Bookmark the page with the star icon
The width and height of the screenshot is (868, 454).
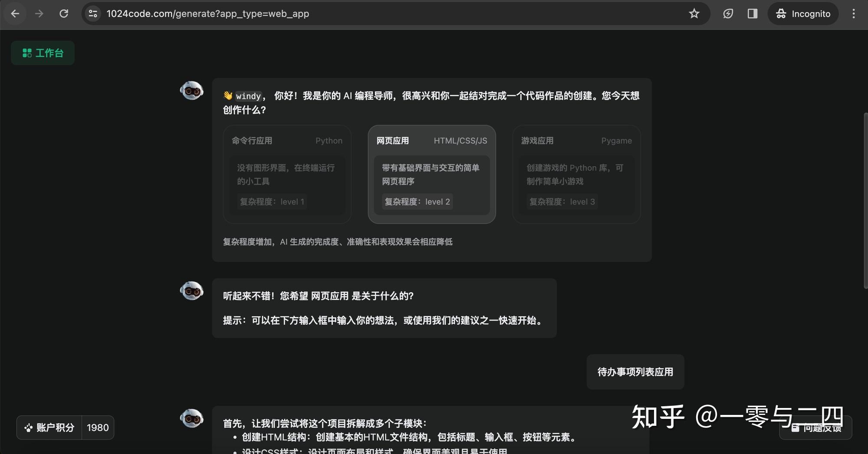pyautogui.click(x=694, y=13)
